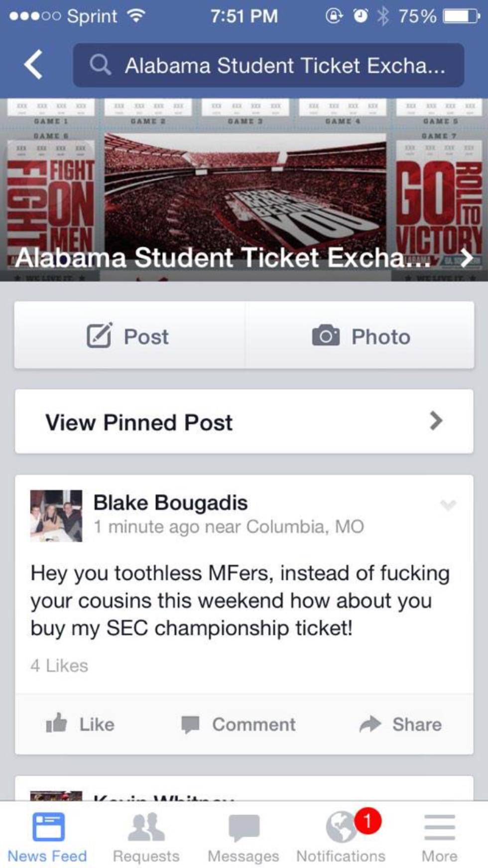Tap the Post compose pencil icon
488x868 pixels.
[99, 336]
